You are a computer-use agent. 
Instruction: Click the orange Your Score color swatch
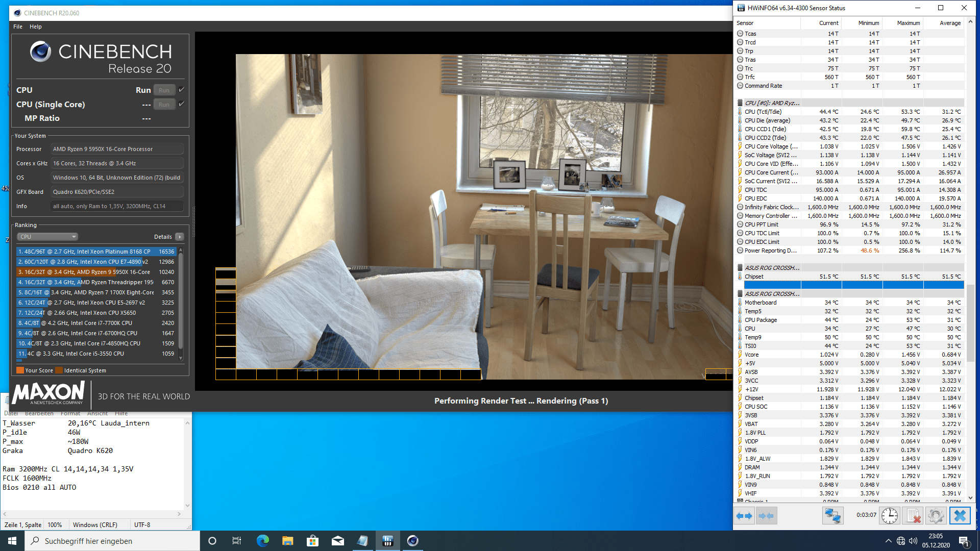point(20,370)
